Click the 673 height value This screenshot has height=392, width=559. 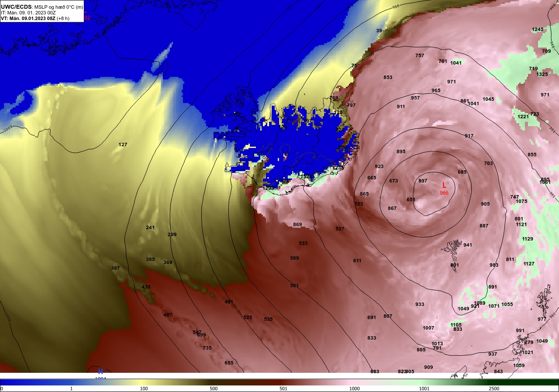pyautogui.click(x=393, y=181)
